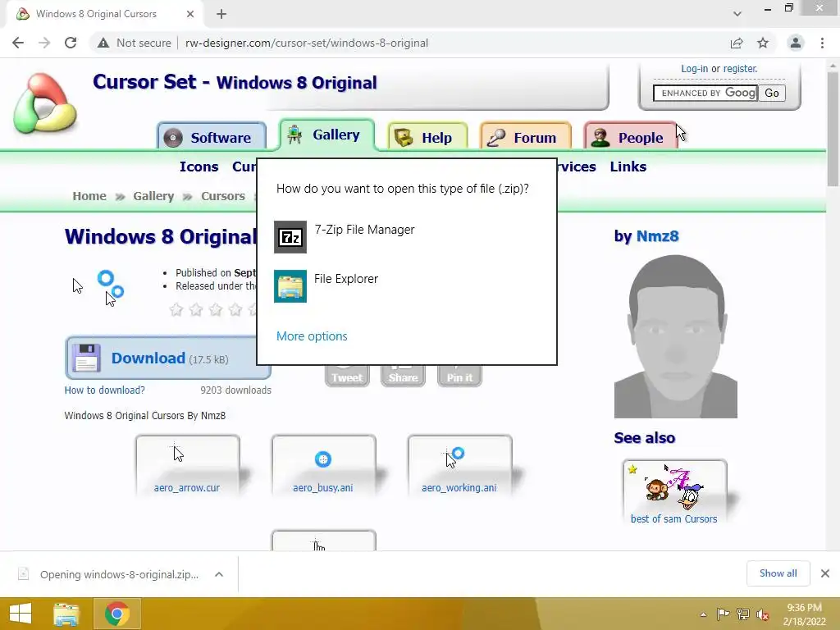Click the Share button
Viewport: 840px width, 630px height.
403,376
